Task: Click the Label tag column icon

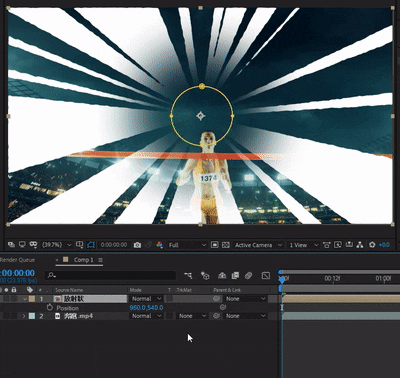Action: [x=30, y=290]
